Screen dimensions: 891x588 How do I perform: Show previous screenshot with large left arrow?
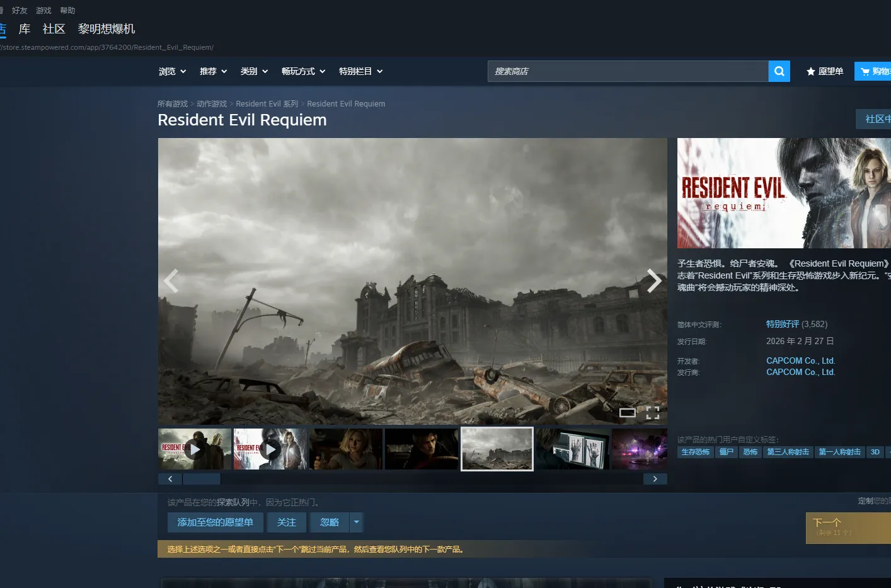pyautogui.click(x=171, y=281)
